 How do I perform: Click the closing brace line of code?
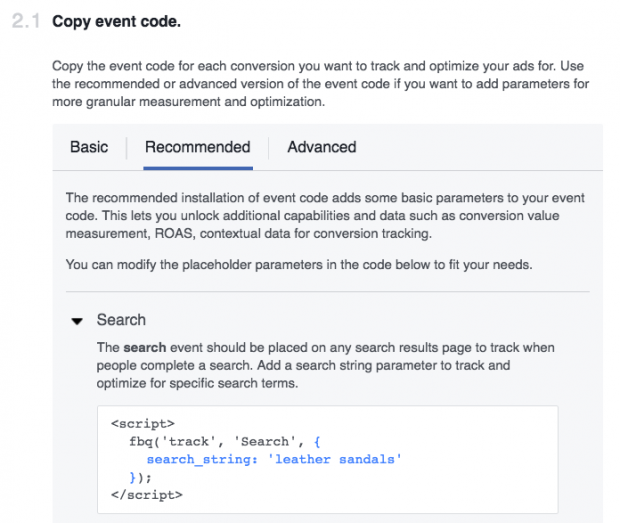click(140, 478)
